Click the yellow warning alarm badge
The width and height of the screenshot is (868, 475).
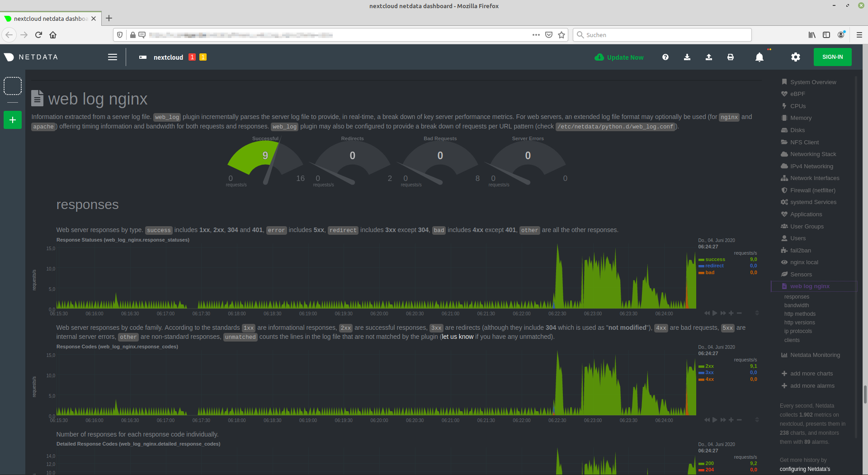203,57
